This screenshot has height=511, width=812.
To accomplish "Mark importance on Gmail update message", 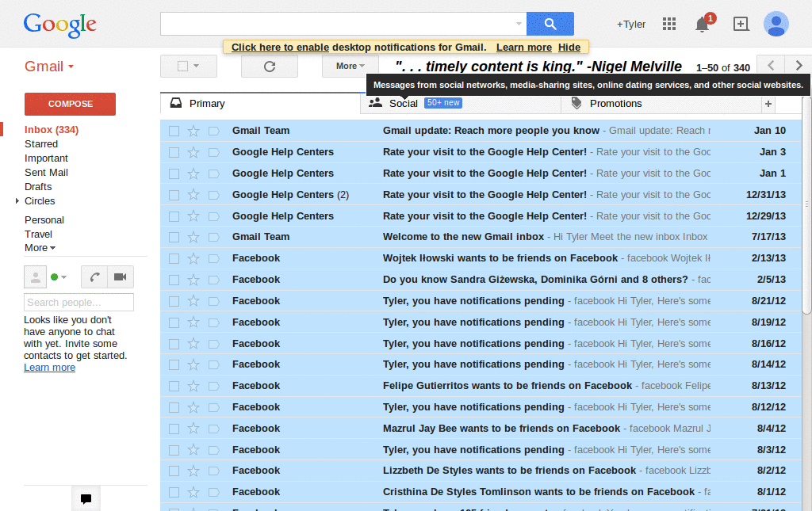I will [213, 131].
